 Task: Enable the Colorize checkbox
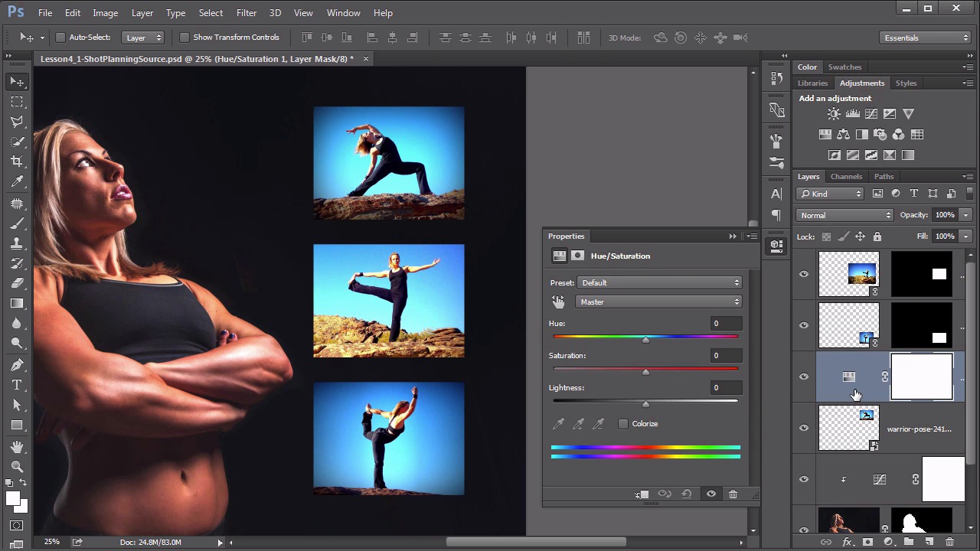[x=623, y=424]
